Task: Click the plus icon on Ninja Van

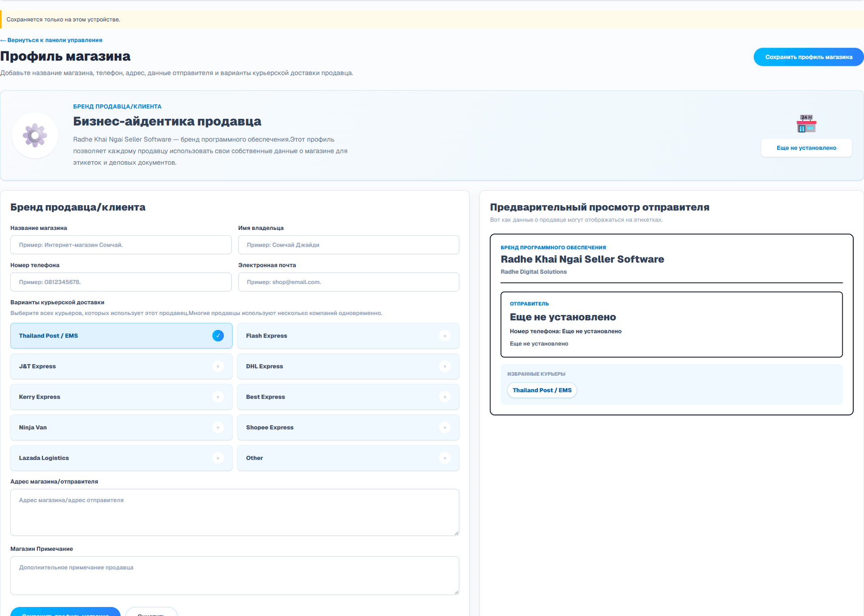Action: click(218, 427)
